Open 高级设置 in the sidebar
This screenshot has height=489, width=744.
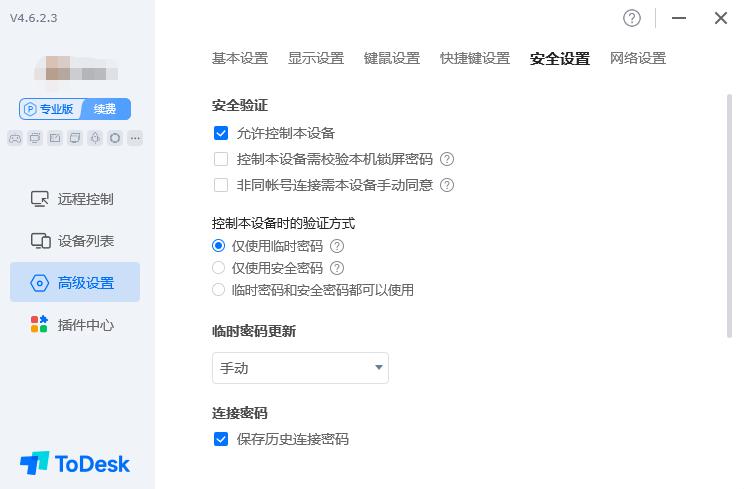click(x=75, y=282)
